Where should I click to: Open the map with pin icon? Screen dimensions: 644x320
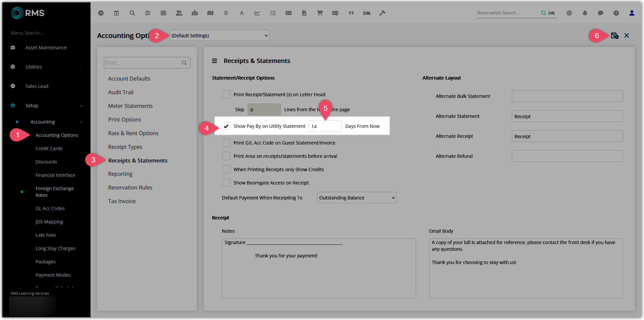coord(195,13)
